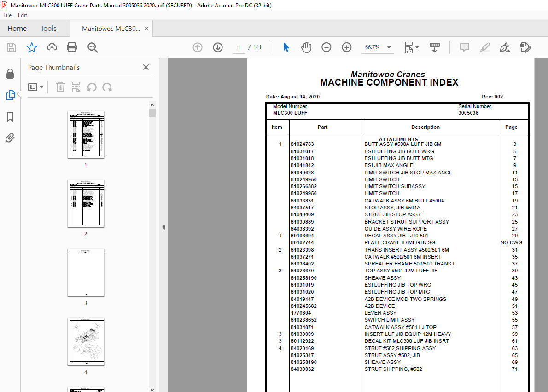Click serial number 3005036 in the document
The width and height of the screenshot is (548, 392).
[x=468, y=113]
